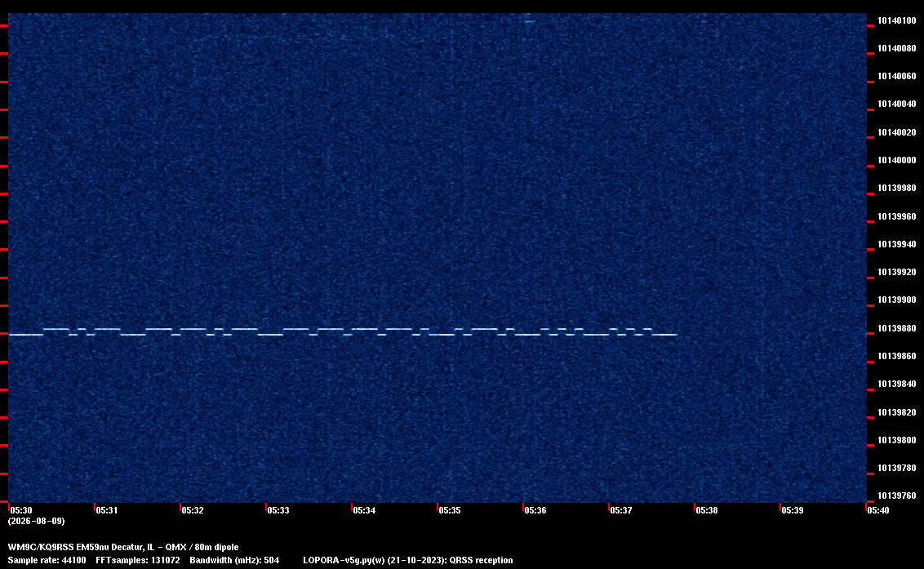The width and height of the screenshot is (924, 569).
Task: Click the 05:35 time axis label
Action: tap(450, 510)
